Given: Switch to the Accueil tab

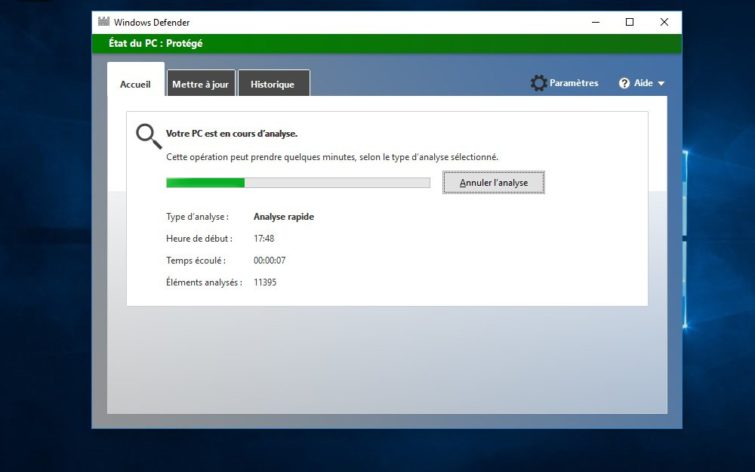Looking at the screenshot, I should 135,79.
